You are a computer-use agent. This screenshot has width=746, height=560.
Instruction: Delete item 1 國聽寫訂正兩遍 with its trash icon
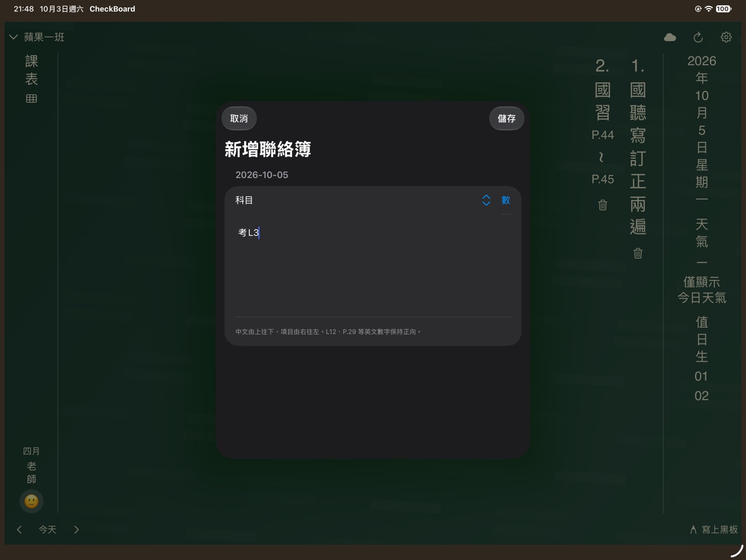click(x=638, y=253)
